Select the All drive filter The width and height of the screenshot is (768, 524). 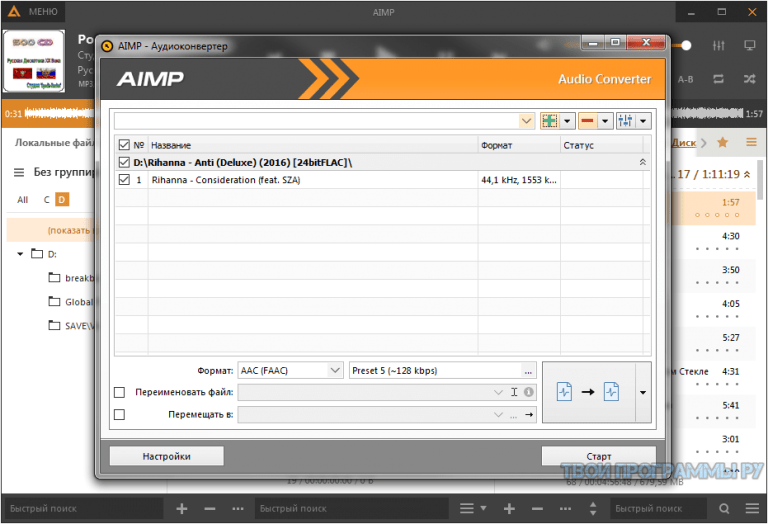[23, 199]
